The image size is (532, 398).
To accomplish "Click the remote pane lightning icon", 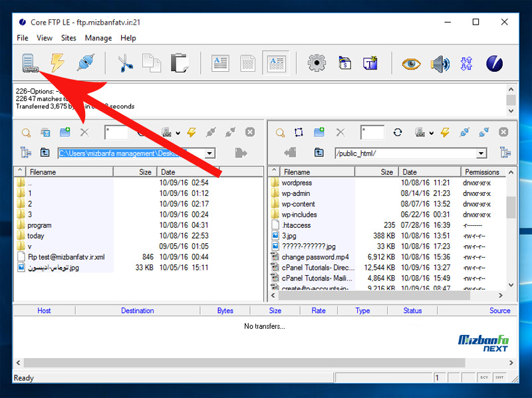I will pos(445,132).
